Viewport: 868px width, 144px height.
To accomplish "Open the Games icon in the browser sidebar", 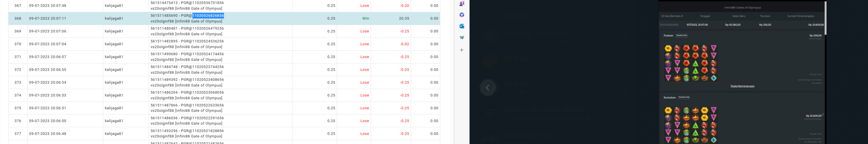I will point(462,3).
